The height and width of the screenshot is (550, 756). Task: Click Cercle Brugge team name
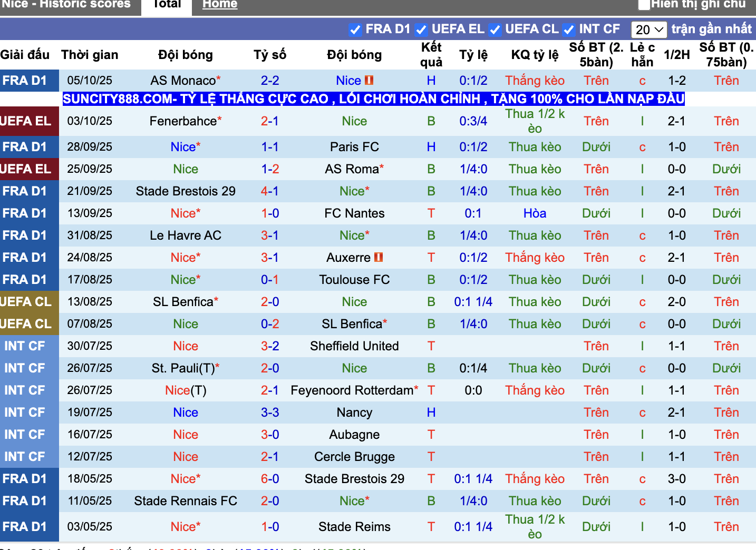click(354, 457)
